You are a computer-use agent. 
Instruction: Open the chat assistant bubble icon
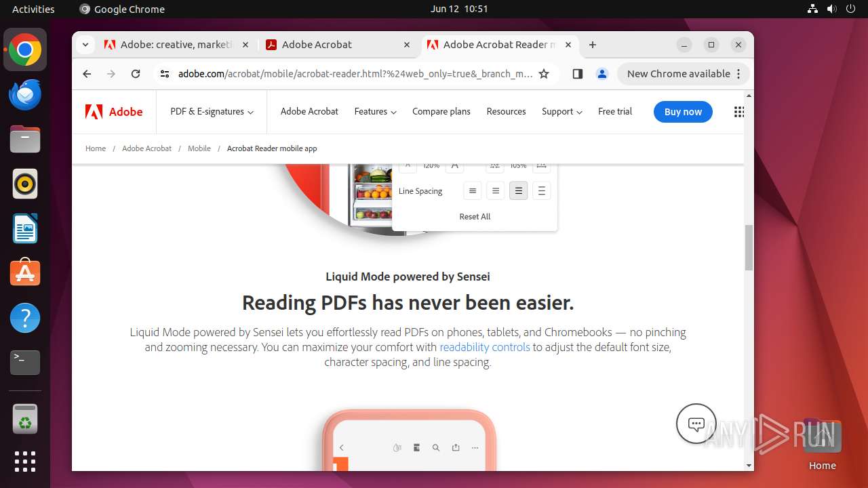tap(696, 424)
